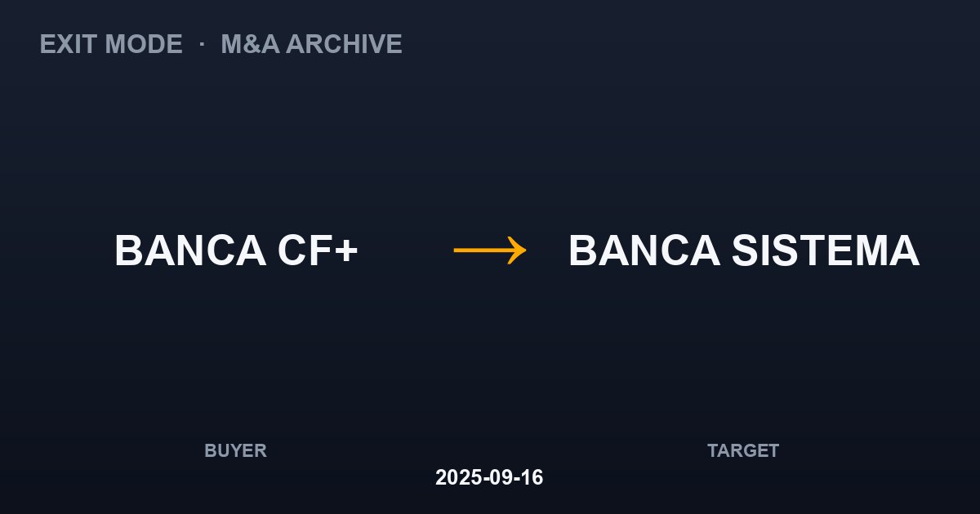The width and height of the screenshot is (980, 514).
Task: Click the year 2025 in the date
Action: point(456,477)
